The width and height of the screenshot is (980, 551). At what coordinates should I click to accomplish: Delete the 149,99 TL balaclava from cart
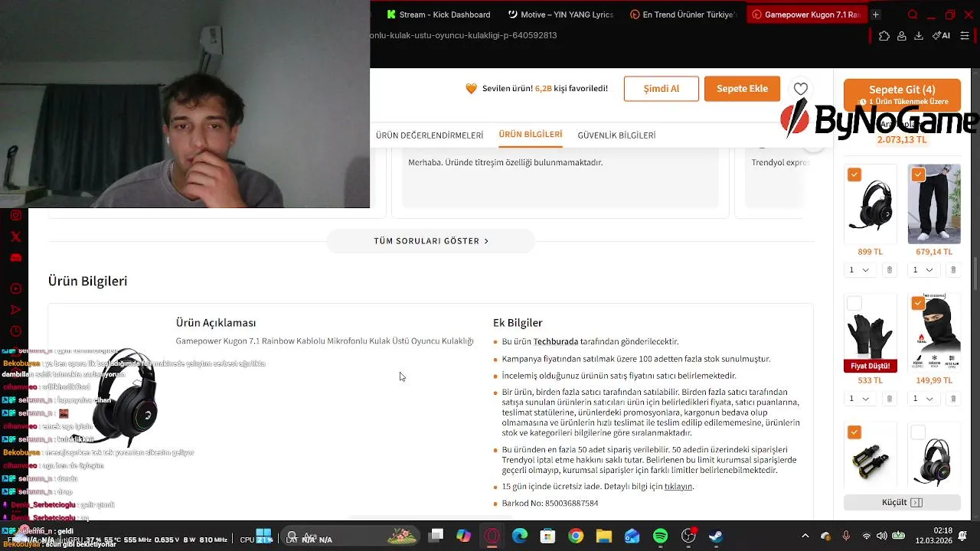point(953,399)
